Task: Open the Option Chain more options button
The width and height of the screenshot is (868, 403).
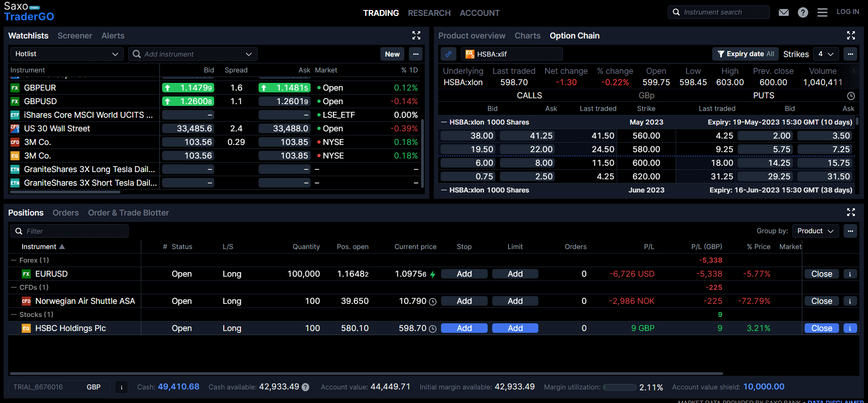Action: click(x=850, y=54)
